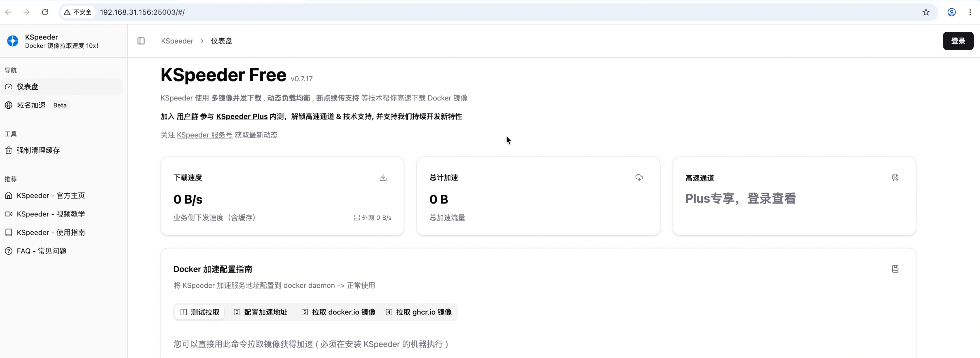Click the bookmark icon in Docker 加速配置指南
The height and width of the screenshot is (358, 980).
pyautogui.click(x=895, y=269)
